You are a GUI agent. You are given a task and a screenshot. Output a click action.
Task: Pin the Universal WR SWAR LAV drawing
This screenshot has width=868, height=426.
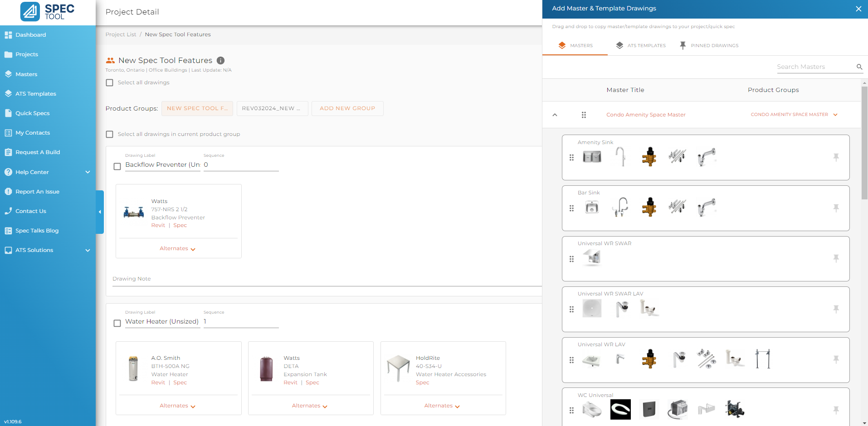(x=836, y=309)
